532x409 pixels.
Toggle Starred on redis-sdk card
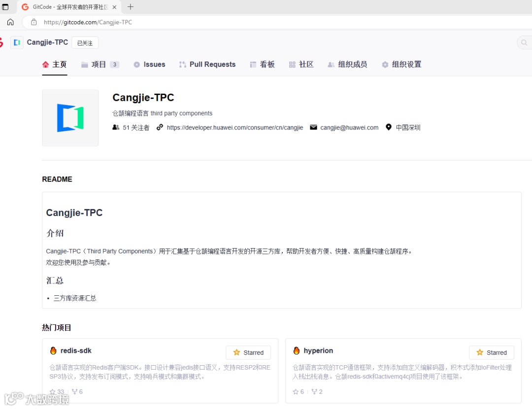248,352
